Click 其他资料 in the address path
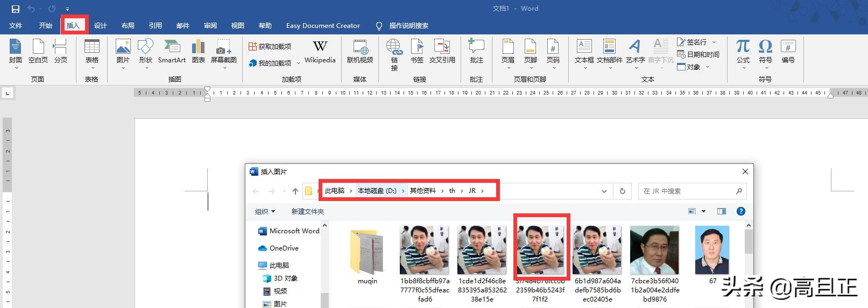This screenshot has height=308, width=868. [423, 191]
